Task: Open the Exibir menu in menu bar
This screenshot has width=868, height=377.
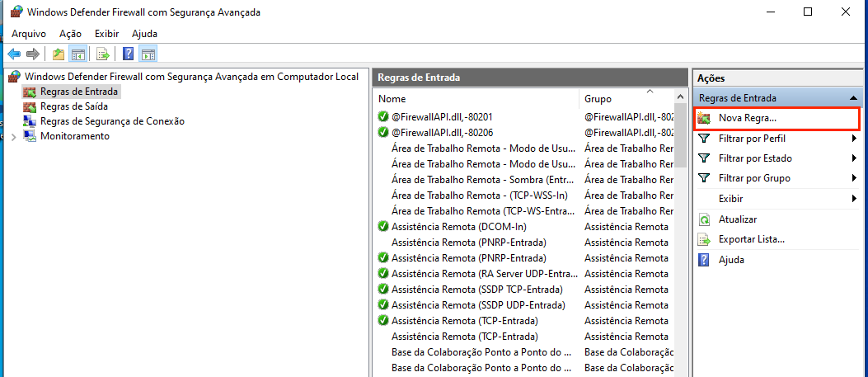Action: (x=107, y=34)
